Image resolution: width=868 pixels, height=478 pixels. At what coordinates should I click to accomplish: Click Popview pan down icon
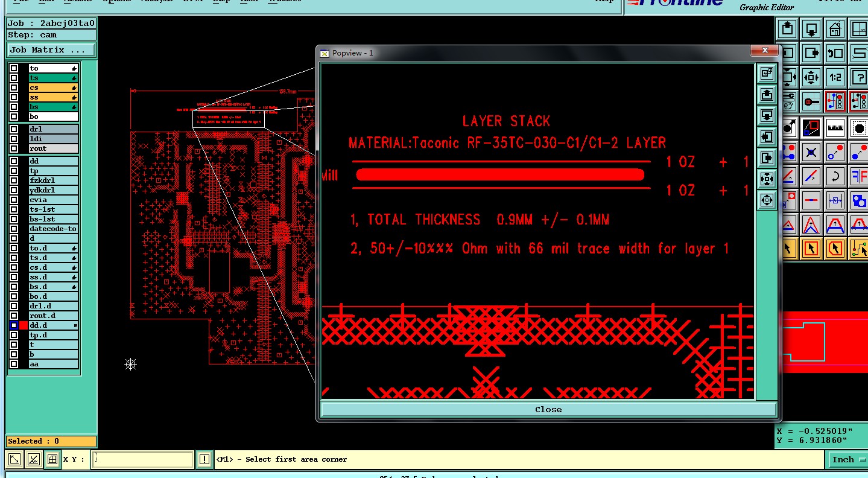tap(767, 115)
